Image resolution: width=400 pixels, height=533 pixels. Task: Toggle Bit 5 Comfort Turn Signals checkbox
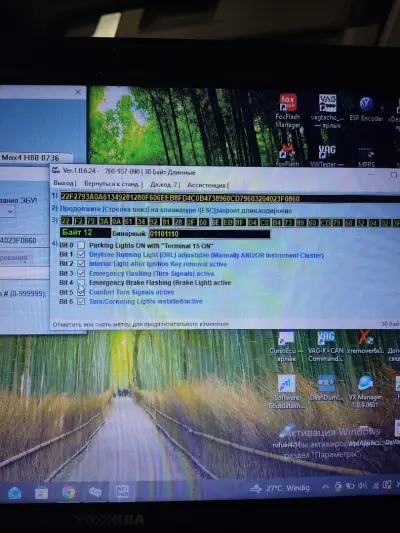(x=81, y=292)
